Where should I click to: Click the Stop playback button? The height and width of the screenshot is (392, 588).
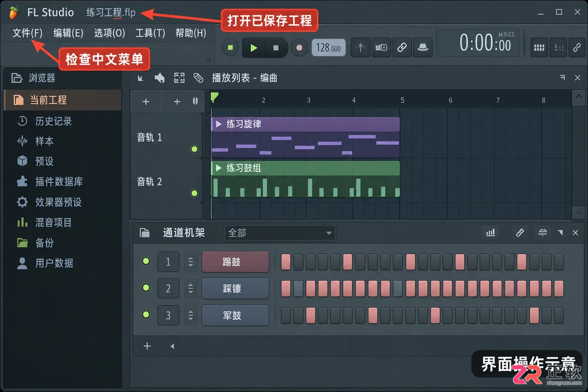[x=276, y=48]
